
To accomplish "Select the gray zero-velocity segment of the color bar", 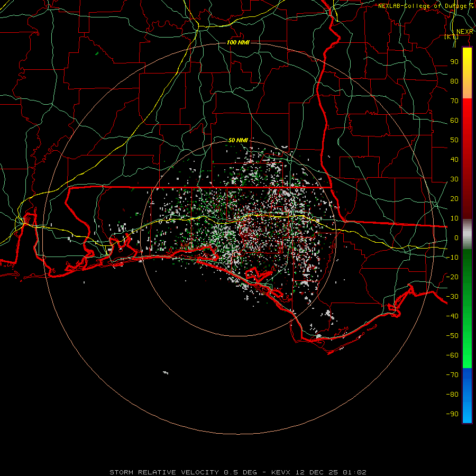I will 467,234.
